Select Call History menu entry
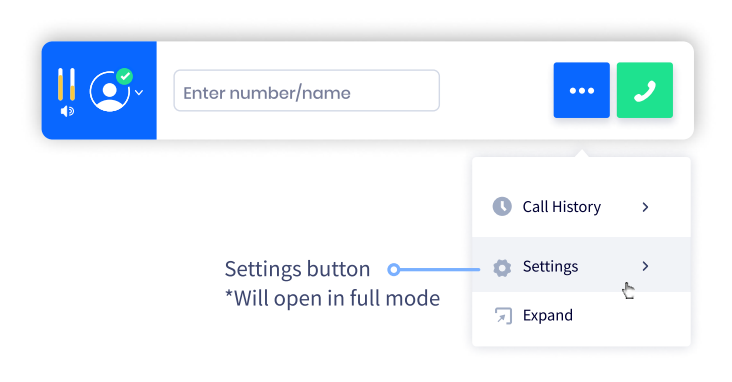This screenshot has height=382, width=732. pos(581,207)
